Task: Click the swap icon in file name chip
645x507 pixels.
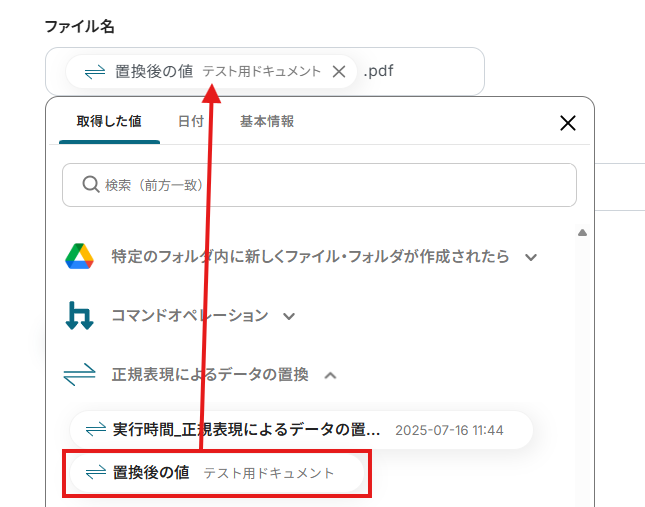Action: coord(95,72)
